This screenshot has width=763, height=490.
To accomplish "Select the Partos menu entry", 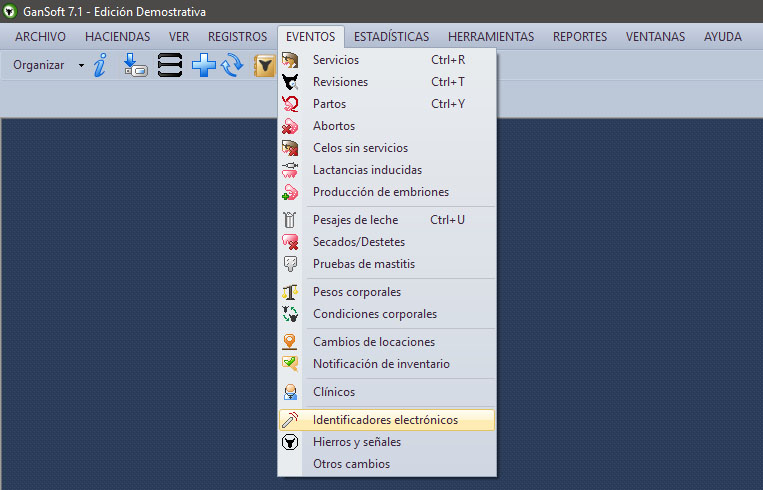I will [x=387, y=104].
